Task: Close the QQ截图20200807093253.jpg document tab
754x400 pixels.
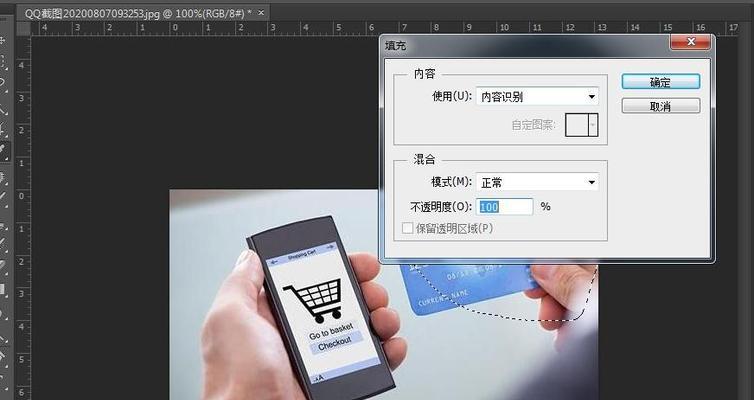Action: click(261, 13)
